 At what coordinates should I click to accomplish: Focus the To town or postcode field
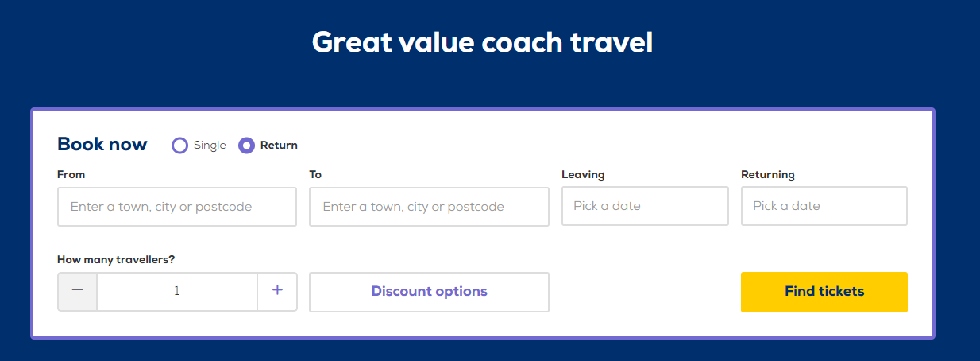pos(429,207)
